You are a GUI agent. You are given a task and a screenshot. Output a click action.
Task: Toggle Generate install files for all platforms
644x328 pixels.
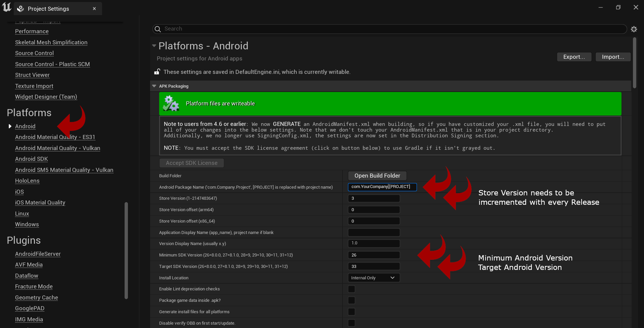coord(352,312)
